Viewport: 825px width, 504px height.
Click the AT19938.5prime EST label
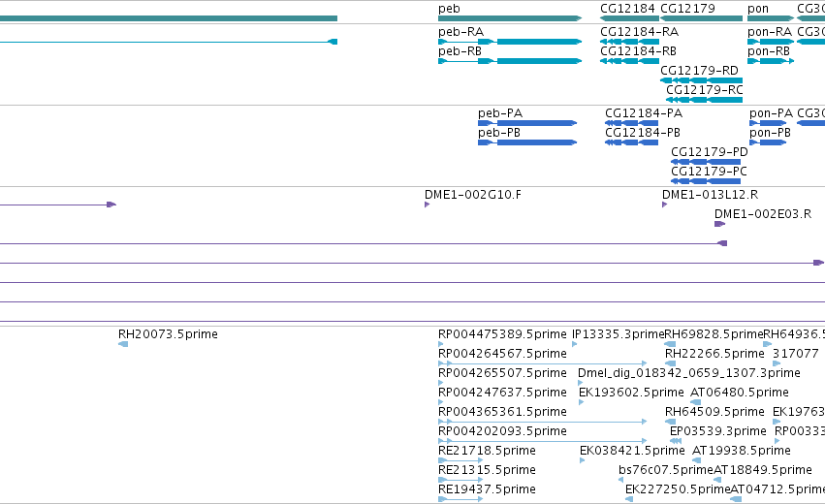(x=742, y=451)
